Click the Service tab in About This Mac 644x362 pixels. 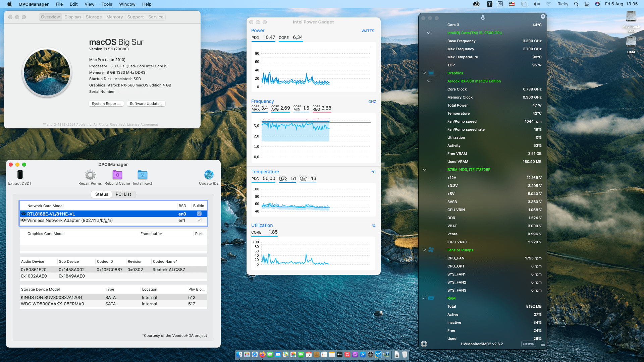pyautogui.click(x=156, y=17)
